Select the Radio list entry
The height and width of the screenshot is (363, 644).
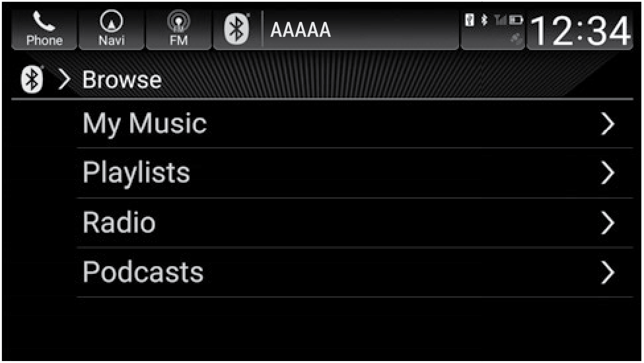(119, 223)
